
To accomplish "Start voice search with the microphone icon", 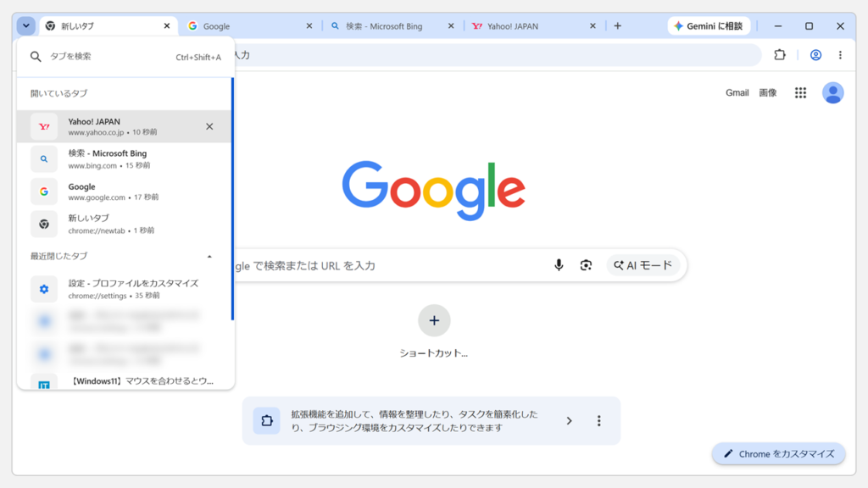I will click(x=559, y=265).
